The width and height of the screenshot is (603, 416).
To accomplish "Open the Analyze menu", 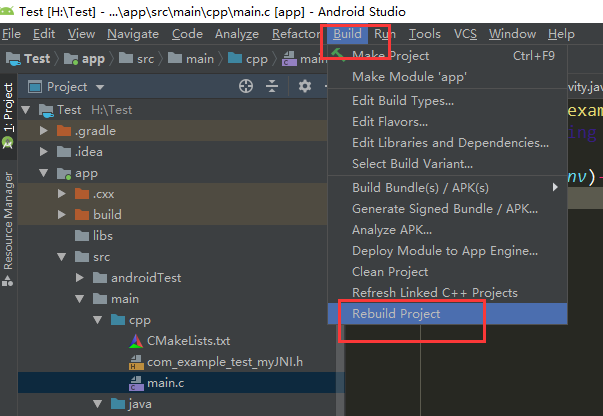I will (237, 34).
